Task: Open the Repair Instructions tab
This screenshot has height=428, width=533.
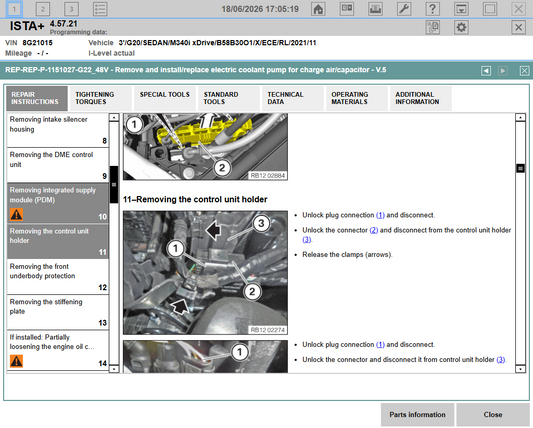Action: (x=37, y=99)
